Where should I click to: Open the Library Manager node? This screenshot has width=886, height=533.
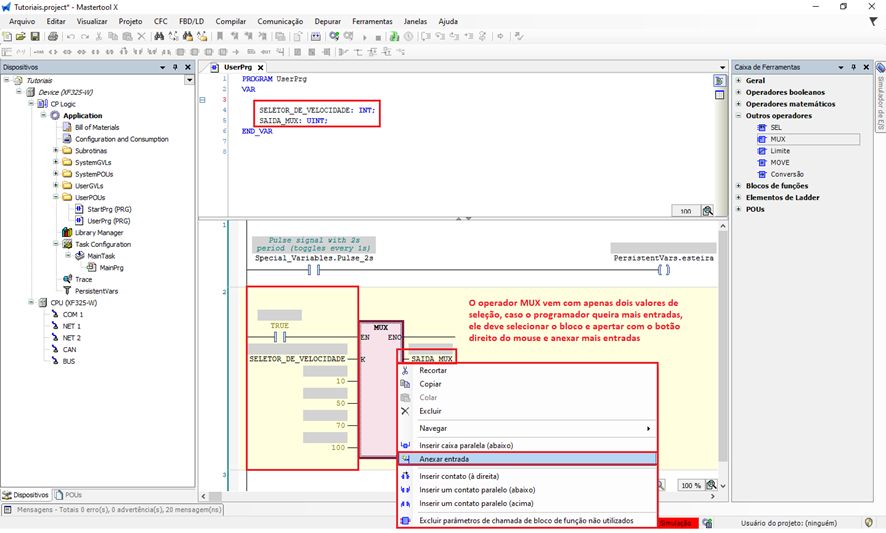point(98,232)
